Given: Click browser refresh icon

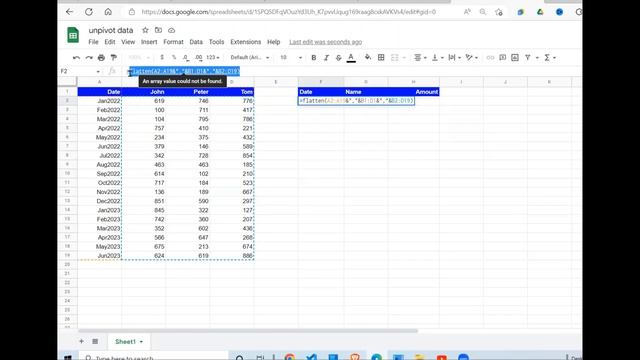Looking at the screenshot, I should (89, 12).
